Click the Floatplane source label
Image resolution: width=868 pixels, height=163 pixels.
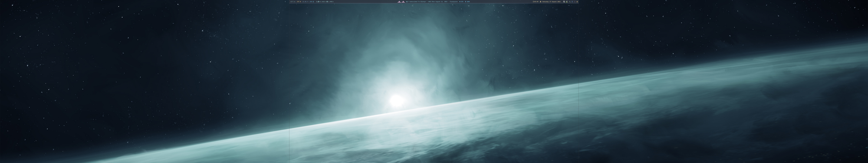[x=454, y=2]
